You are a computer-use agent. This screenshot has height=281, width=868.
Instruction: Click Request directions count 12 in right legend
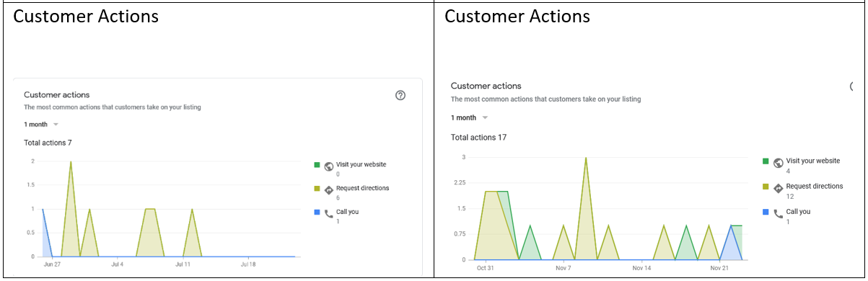click(x=789, y=196)
